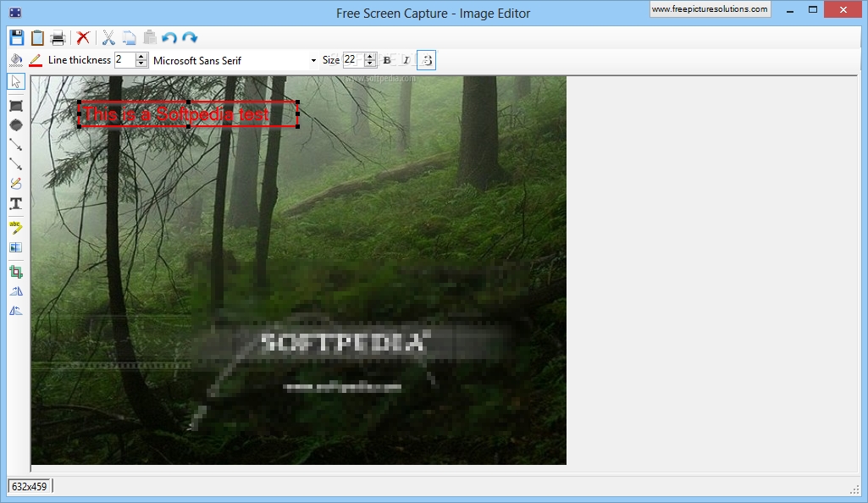Save the image with the floppy disk icon
The width and height of the screenshot is (868, 503).
coord(17,37)
